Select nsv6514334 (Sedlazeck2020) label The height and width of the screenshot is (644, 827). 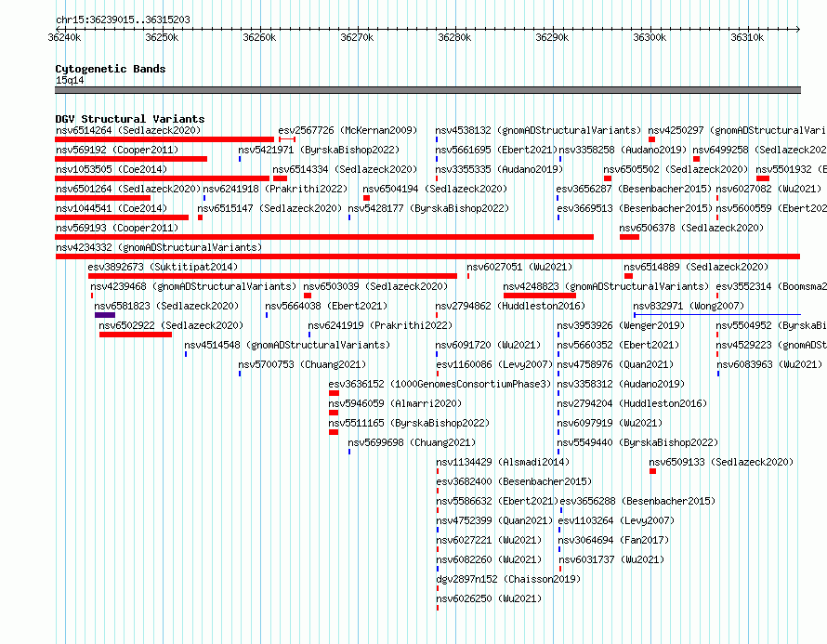click(x=345, y=169)
